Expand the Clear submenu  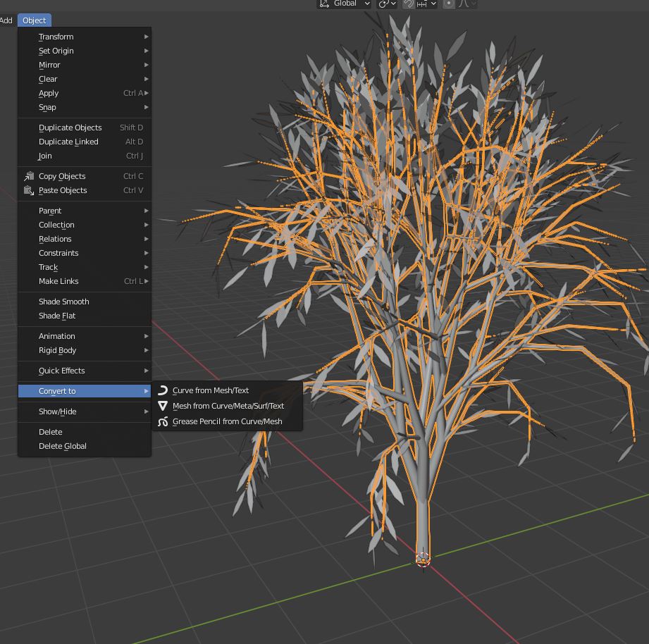[x=85, y=79]
